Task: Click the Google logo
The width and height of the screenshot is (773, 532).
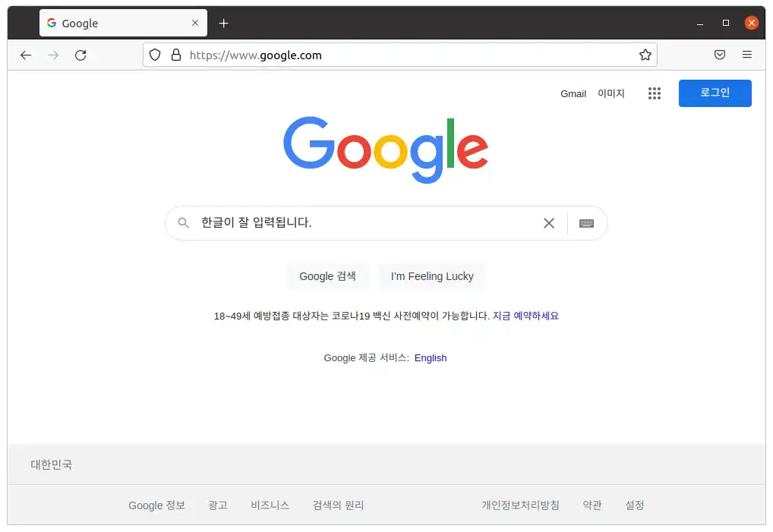Action: [386, 150]
